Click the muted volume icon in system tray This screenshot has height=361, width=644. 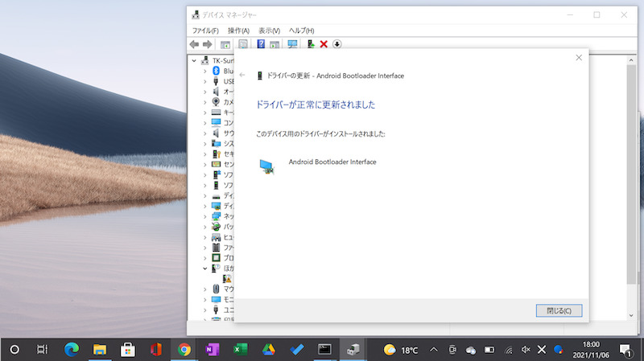coord(526,350)
